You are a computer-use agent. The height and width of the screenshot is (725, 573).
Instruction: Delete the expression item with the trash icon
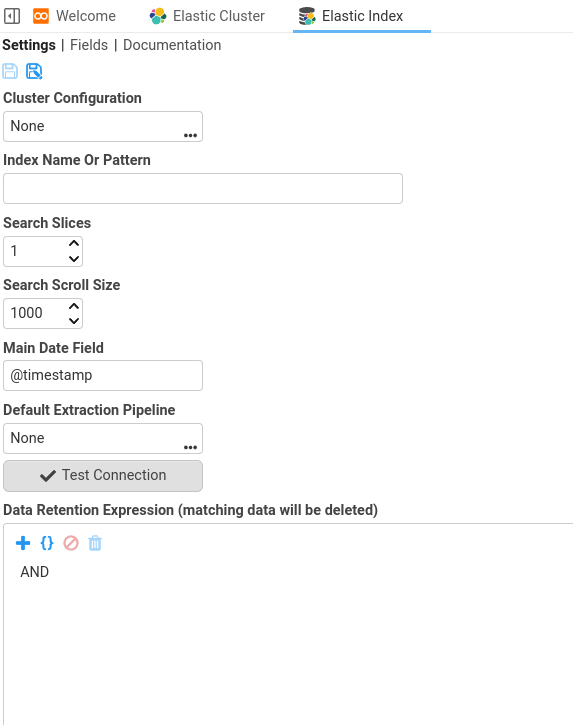[x=95, y=543]
